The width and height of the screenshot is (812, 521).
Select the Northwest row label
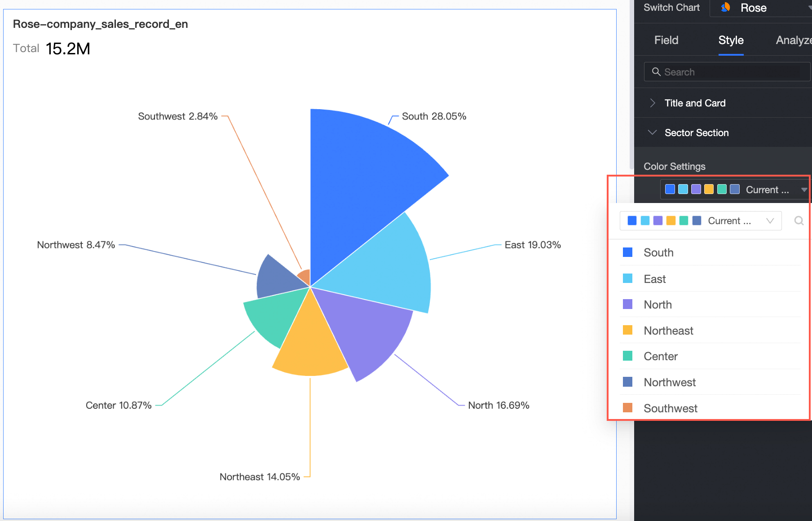point(669,382)
